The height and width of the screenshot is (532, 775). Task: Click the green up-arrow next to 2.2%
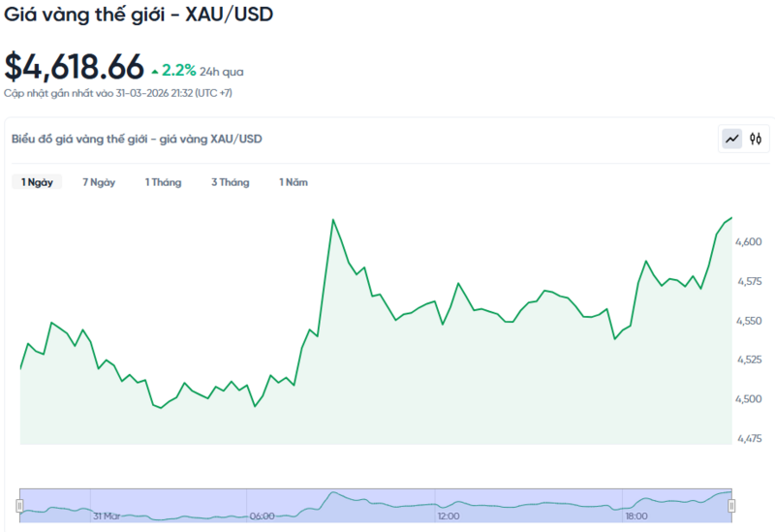pyautogui.click(x=155, y=72)
